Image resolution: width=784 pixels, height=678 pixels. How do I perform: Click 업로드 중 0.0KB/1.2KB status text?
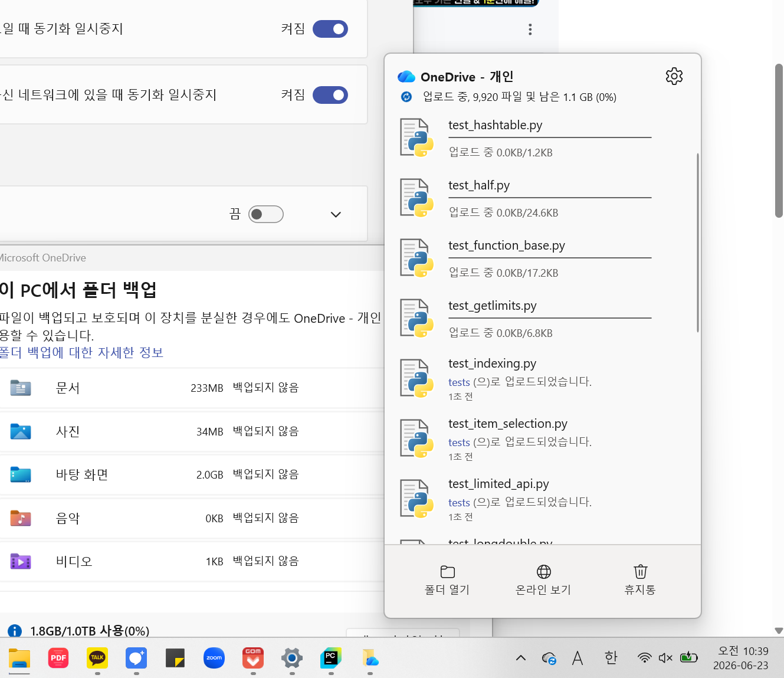(501, 152)
